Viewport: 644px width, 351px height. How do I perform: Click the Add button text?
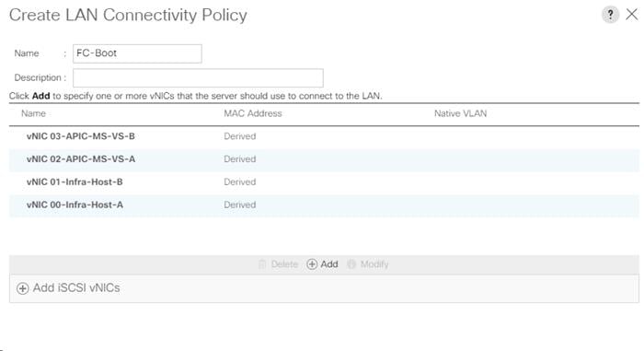point(329,264)
